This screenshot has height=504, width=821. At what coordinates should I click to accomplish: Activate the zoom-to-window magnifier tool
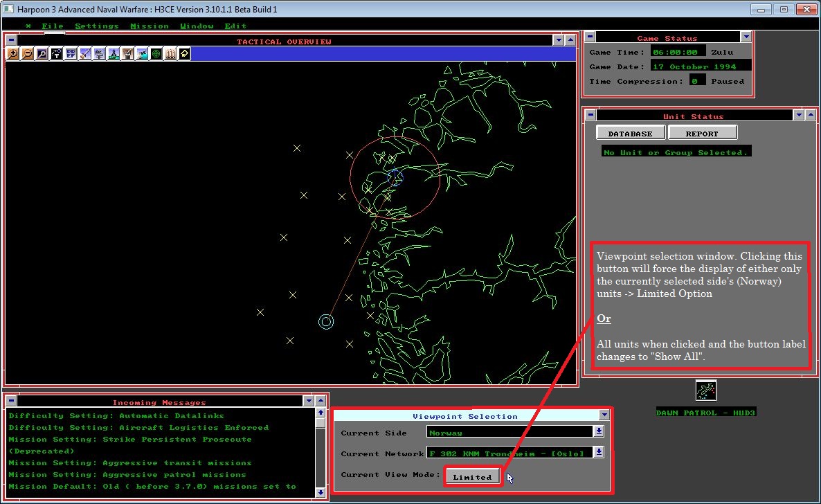[42, 53]
